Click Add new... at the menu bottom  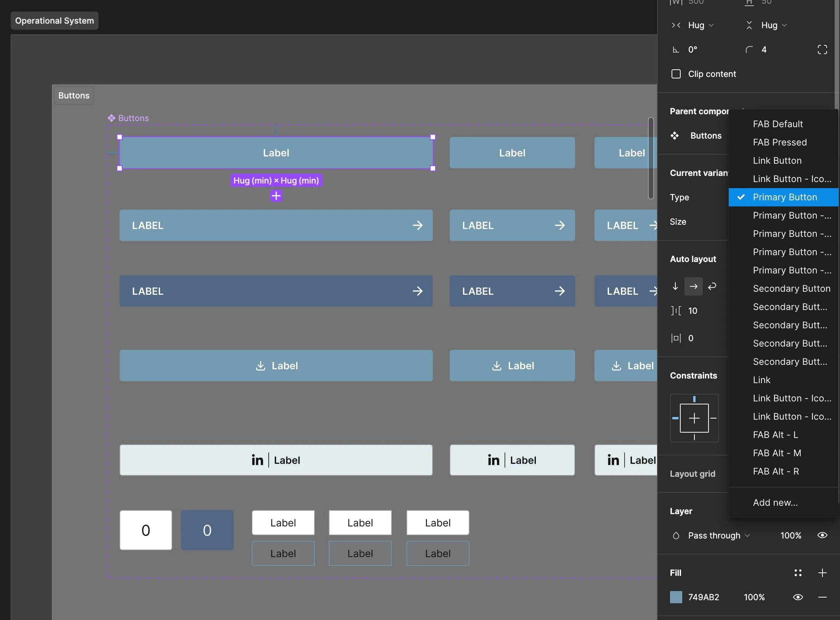tap(775, 503)
